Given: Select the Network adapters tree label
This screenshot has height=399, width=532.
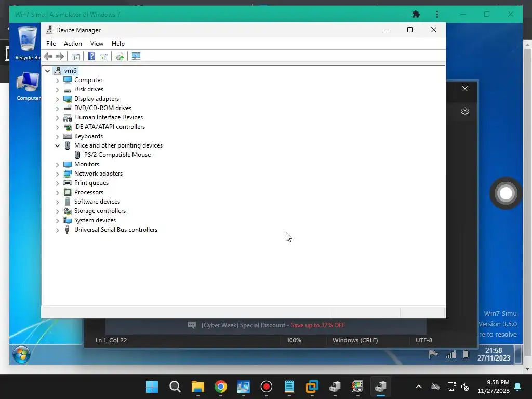Looking at the screenshot, I should [98, 174].
